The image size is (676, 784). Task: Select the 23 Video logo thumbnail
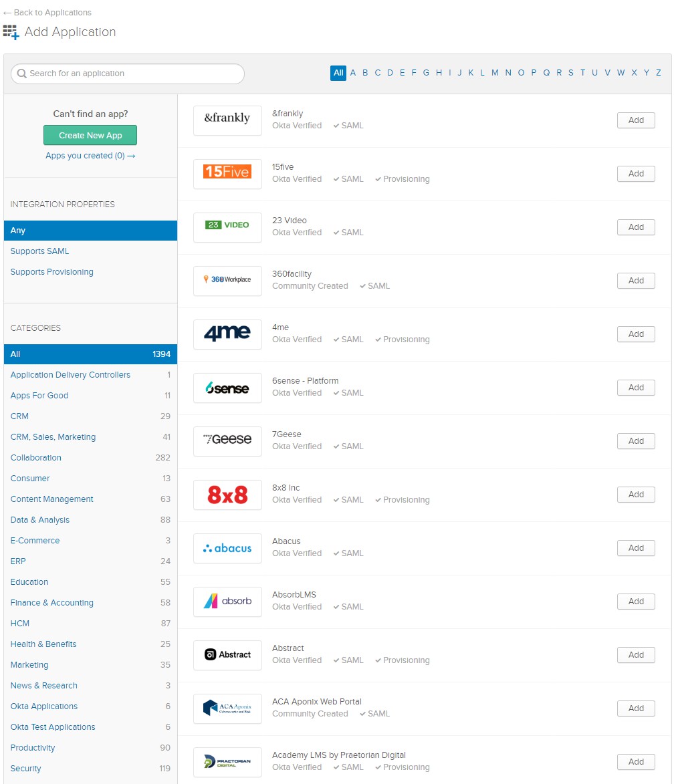click(227, 227)
